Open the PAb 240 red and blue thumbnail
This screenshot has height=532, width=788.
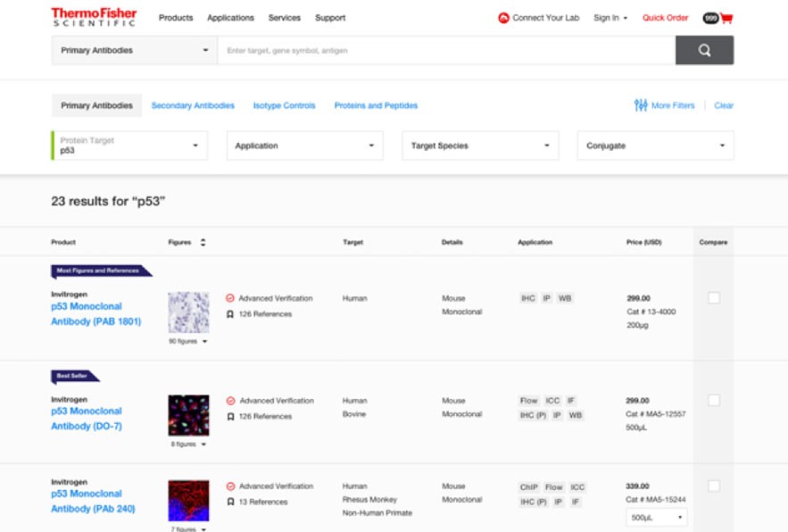188,501
